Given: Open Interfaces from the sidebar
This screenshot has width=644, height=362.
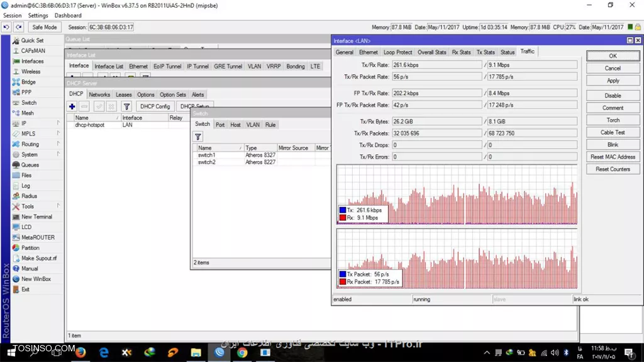Looking at the screenshot, I should point(32,61).
